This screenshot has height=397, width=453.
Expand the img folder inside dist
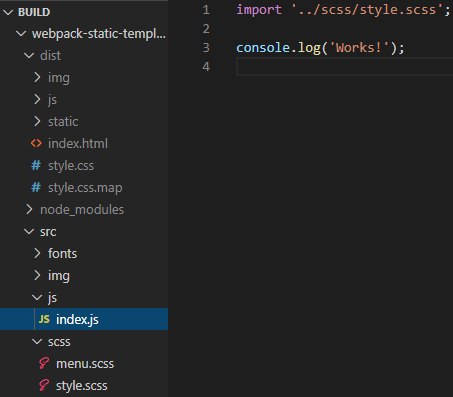tap(37, 78)
